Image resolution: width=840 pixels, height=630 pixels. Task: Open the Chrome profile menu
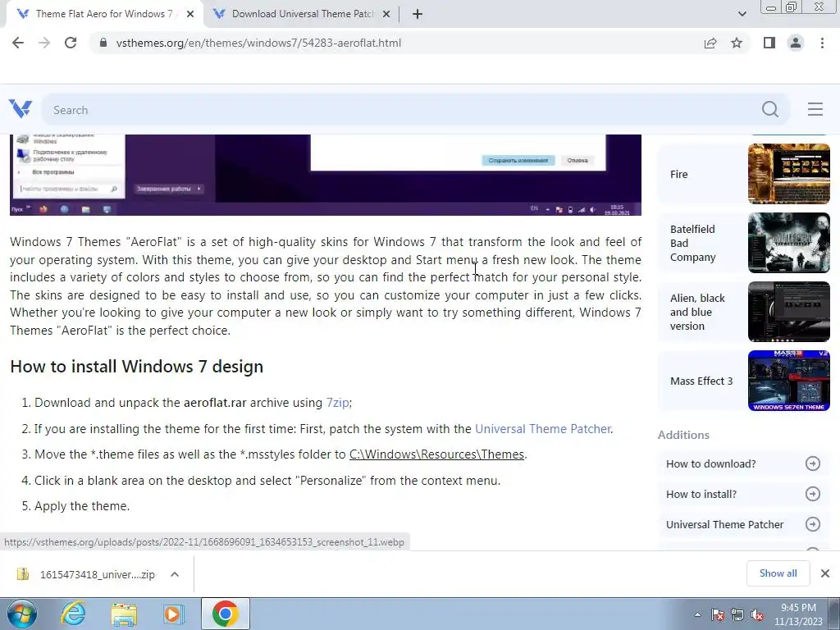click(x=796, y=43)
